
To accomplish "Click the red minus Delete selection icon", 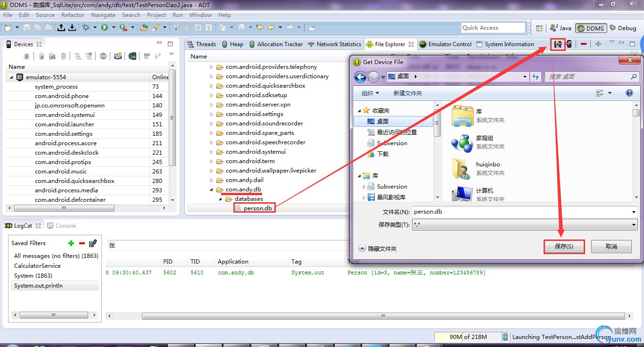I will 584,44.
